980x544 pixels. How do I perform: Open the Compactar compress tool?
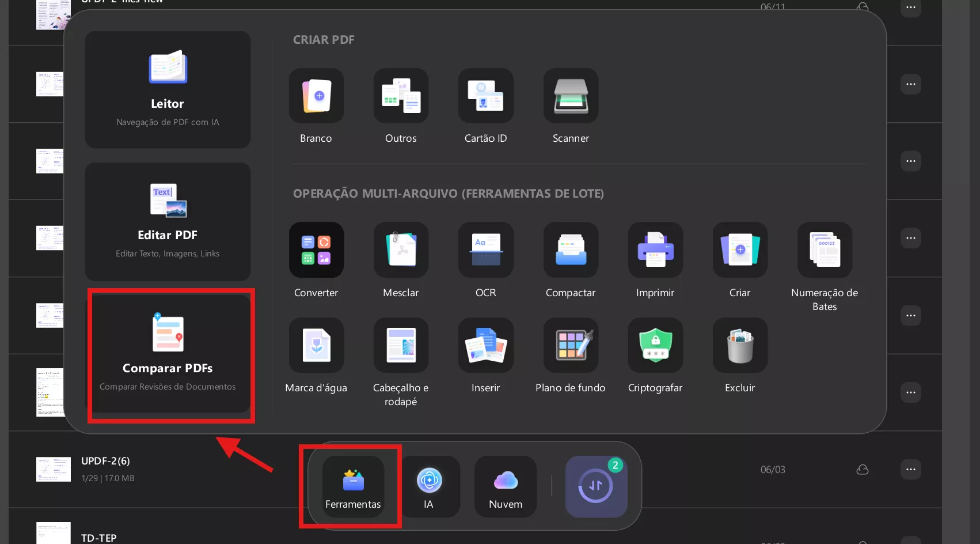[x=571, y=250]
